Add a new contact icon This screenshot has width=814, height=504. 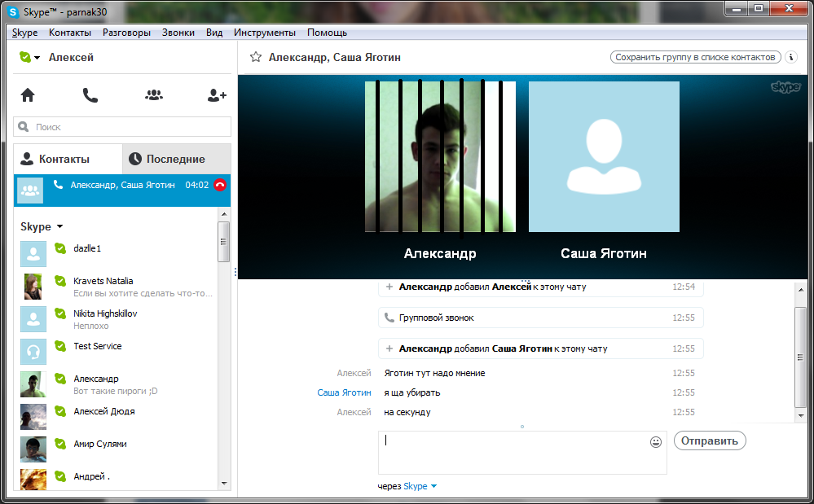click(x=217, y=95)
